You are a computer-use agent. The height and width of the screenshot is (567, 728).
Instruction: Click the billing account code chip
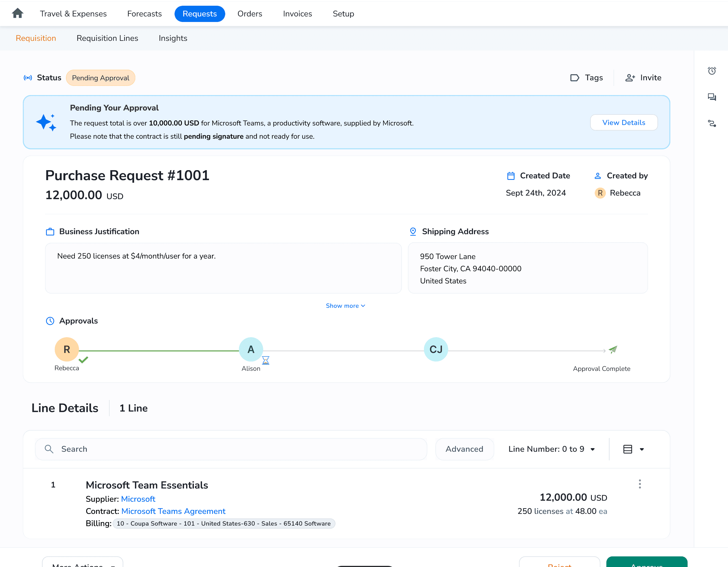[x=224, y=524]
